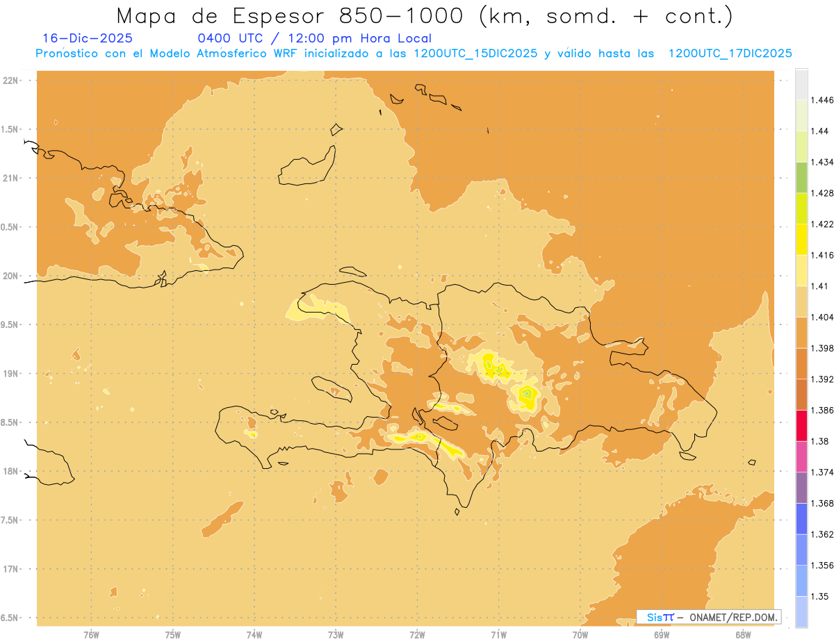Select the date text '16-Dic-2025'
This screenshot has height=644, width=834.
point(88,39)
